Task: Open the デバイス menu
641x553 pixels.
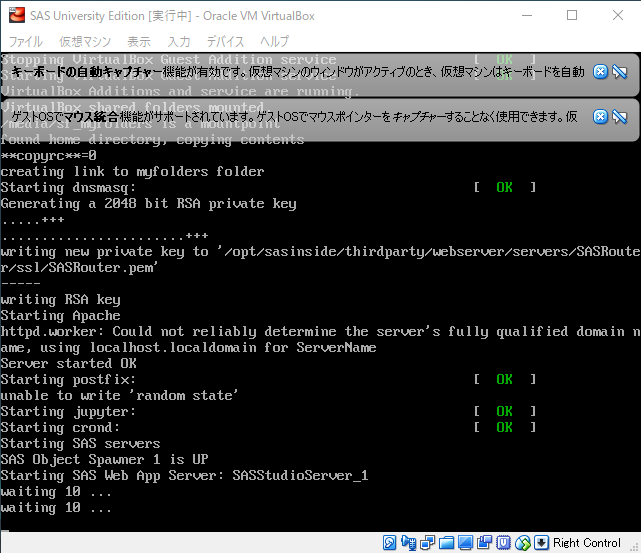Action: pyautogui.click(x=225, y=41)
